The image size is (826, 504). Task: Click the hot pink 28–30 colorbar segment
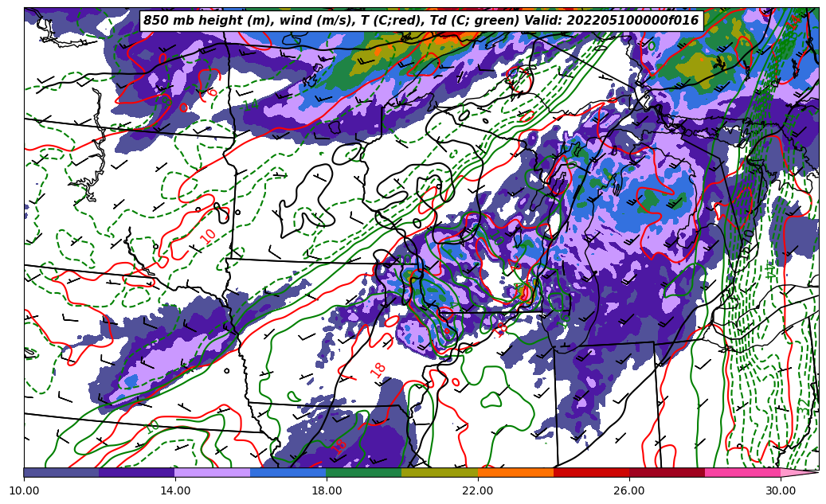[742, 472]
